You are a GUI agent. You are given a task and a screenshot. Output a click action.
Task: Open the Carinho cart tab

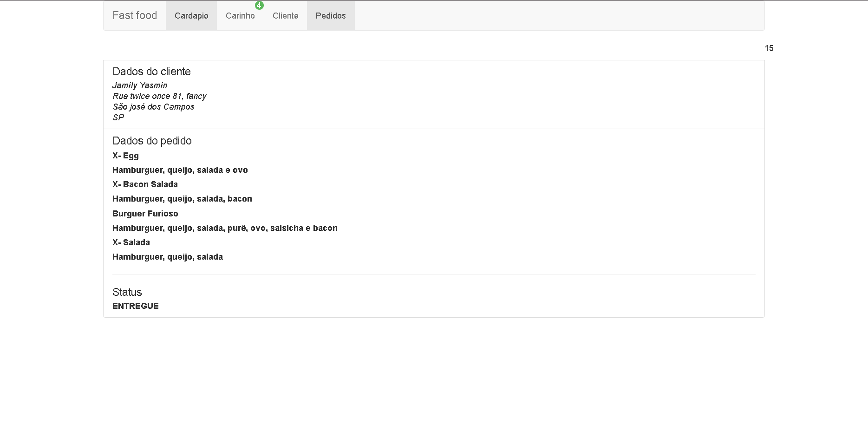(240, 15)
